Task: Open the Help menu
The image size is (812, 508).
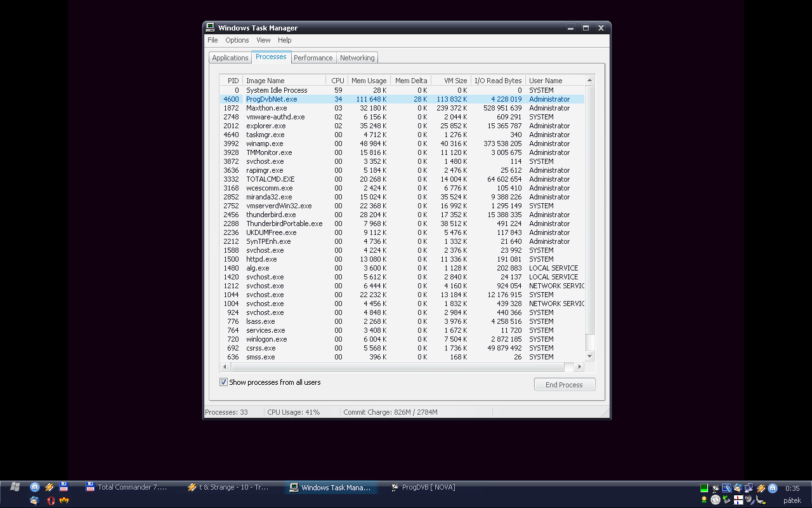Action: pyautogui.click(x=285, y=40)
